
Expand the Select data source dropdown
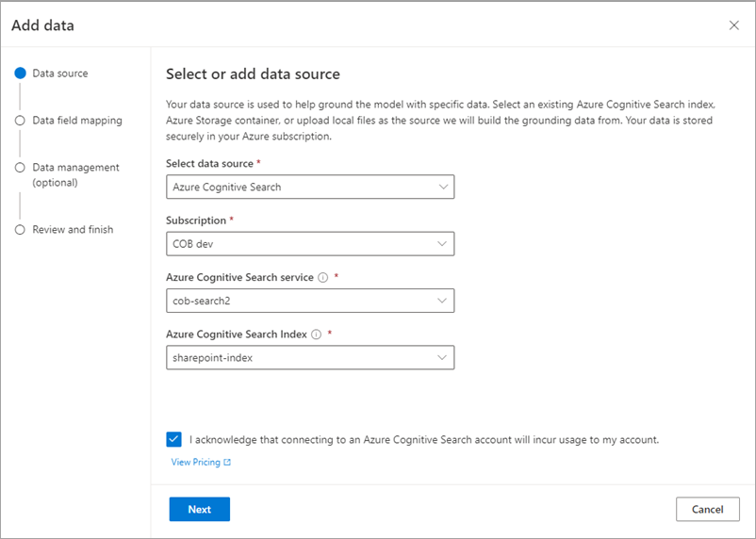click(443, 187)
